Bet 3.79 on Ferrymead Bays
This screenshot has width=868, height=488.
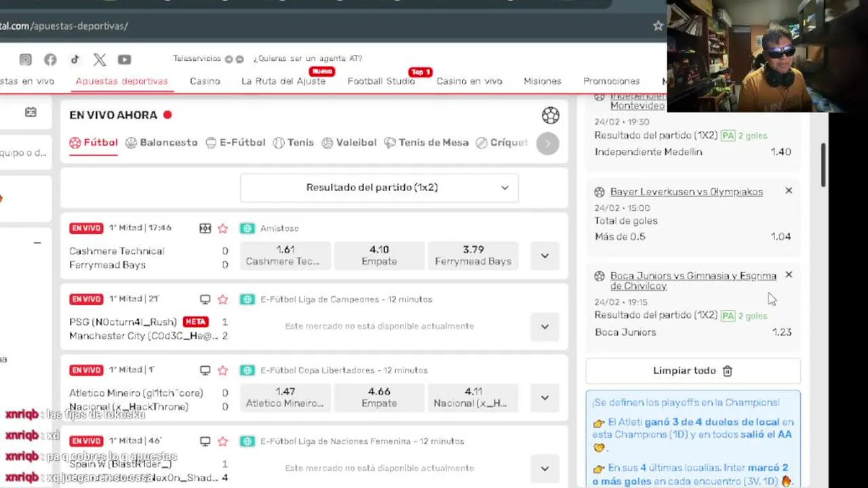pos(473,256)
